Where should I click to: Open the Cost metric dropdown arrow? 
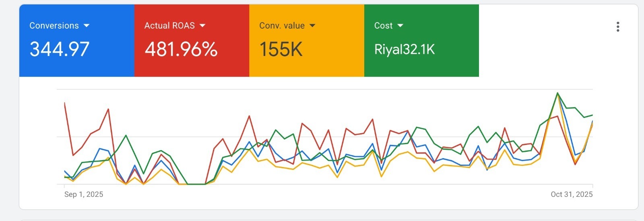400,25
